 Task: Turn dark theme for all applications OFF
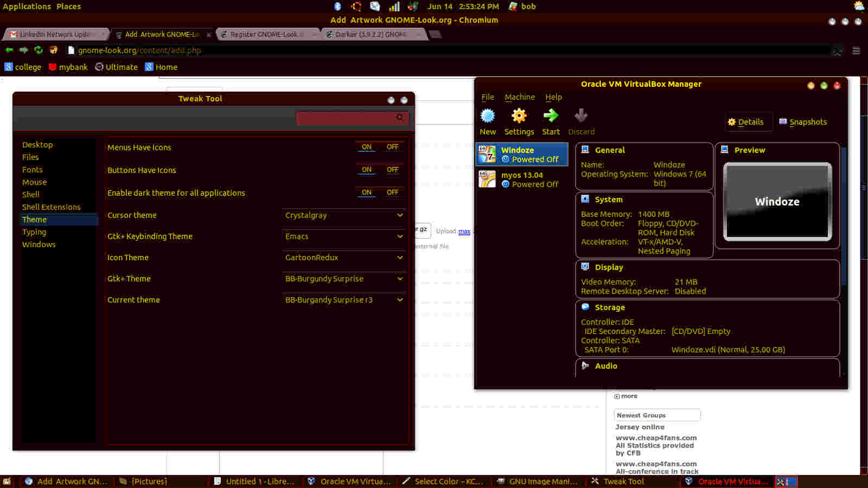392,192
